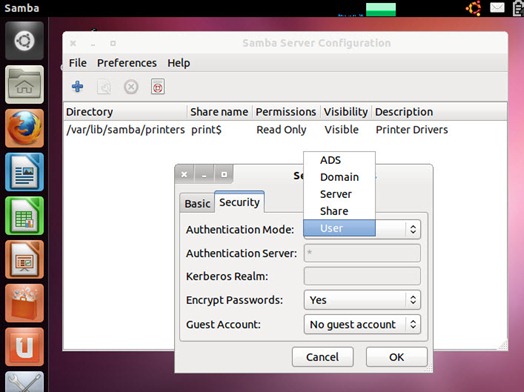524x392 pixels.
Task: Open the Help menu
Action: point(179,63)
